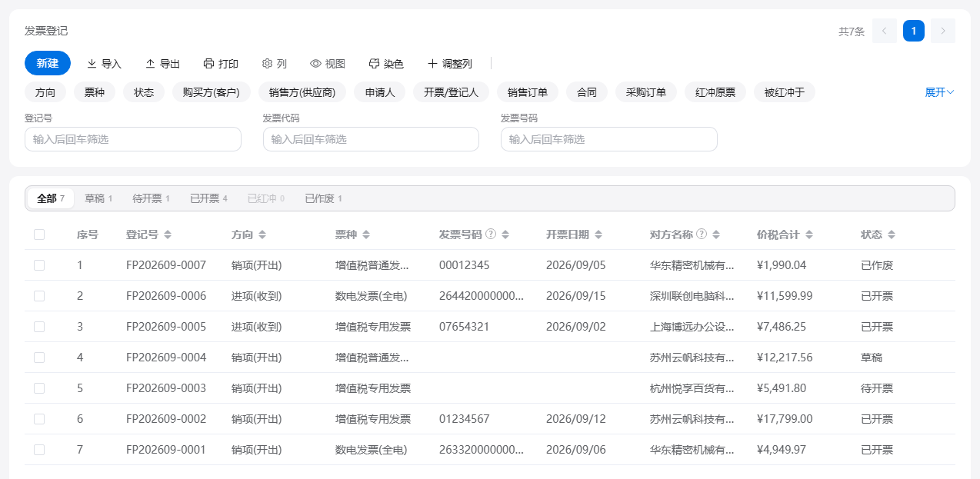
Task: Click the 调整列 plus button
Action: click(x=449, y=64)
